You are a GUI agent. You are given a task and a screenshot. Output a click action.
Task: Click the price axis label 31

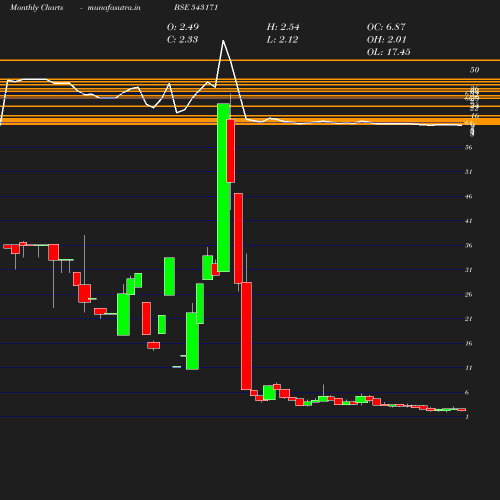tap(468, 270)
